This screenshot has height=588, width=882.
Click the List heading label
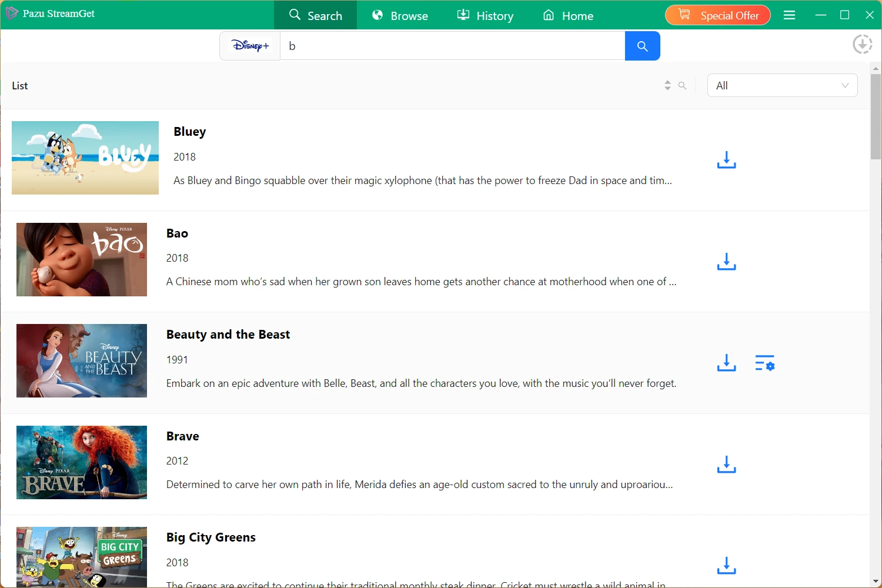(x=20, y=86)
